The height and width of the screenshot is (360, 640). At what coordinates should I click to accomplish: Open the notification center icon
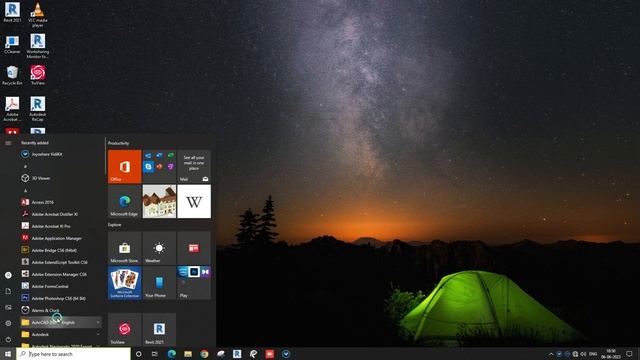(x=629, y=354)
